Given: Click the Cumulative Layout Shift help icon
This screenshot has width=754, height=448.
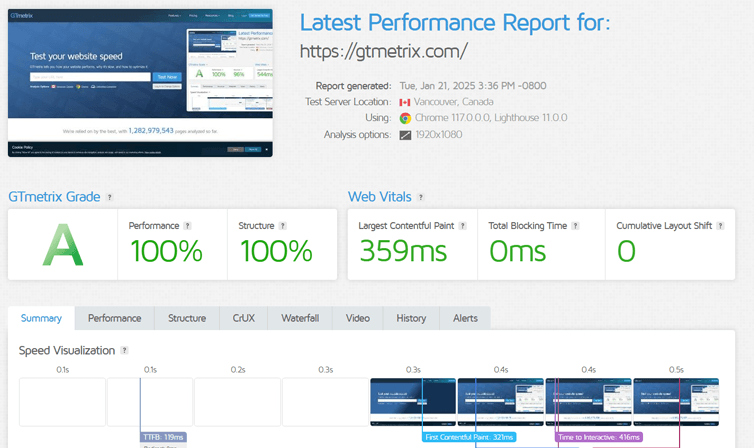Looking at the screenshot, I should (722, 226).
